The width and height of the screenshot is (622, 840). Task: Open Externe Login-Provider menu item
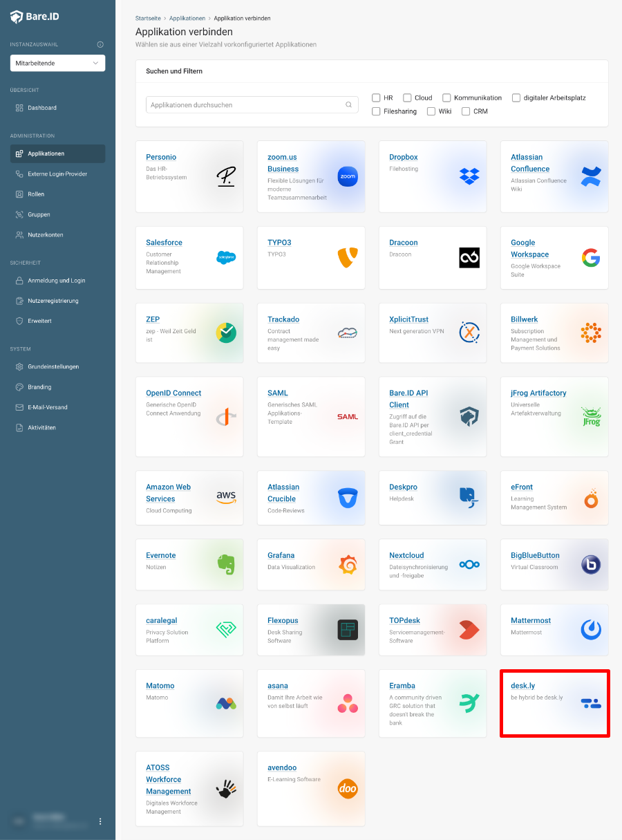[x=57, y=174]
